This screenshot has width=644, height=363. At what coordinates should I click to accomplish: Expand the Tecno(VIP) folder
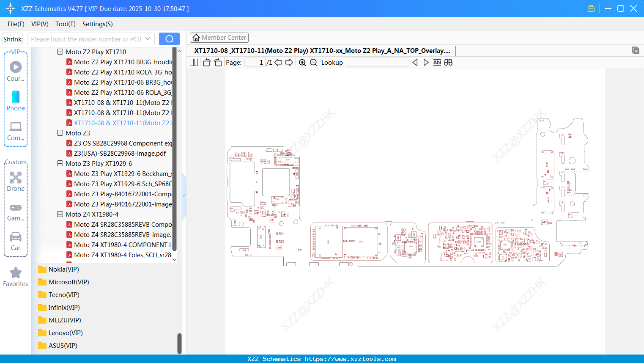59,295
